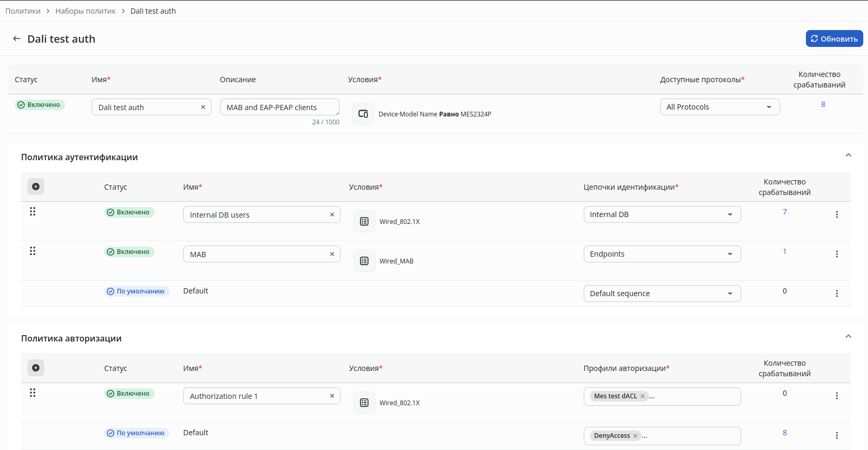Toggle the policy set Включено status badge
This screenshot has height=450, width=868.
click(x=39, y=105)
